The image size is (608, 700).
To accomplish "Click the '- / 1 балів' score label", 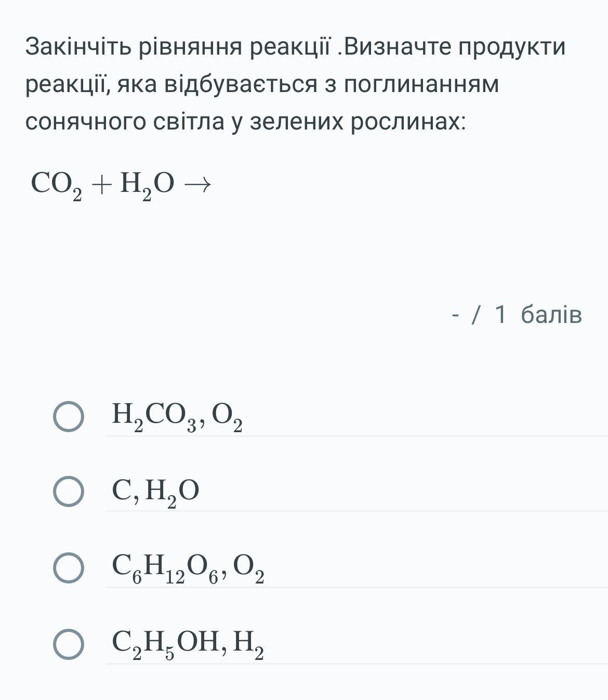I will click(517, 315).
